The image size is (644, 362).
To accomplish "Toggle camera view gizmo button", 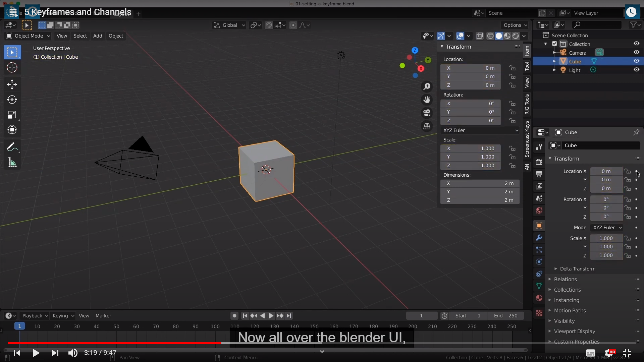I will [x=427, y=113].
